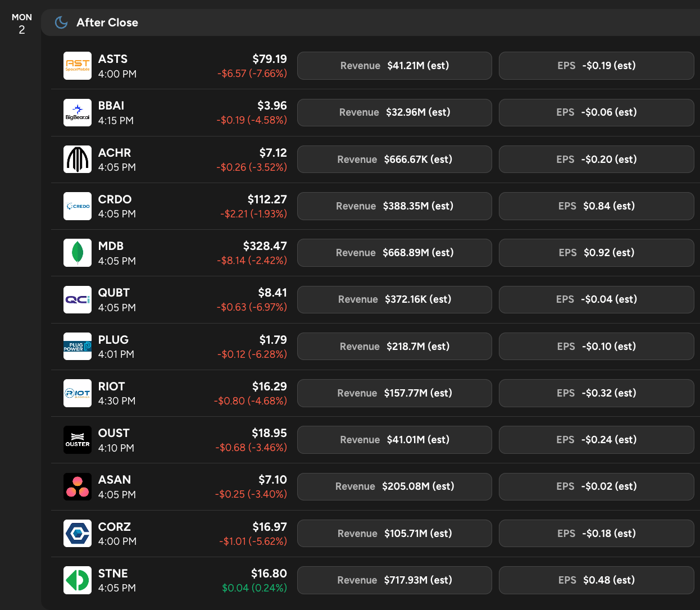The width and height of the screenshot is (700, 610).
Task: Select PLUG report time 4:01 PM
Action: pyautogui.click(x=116, y=354)
